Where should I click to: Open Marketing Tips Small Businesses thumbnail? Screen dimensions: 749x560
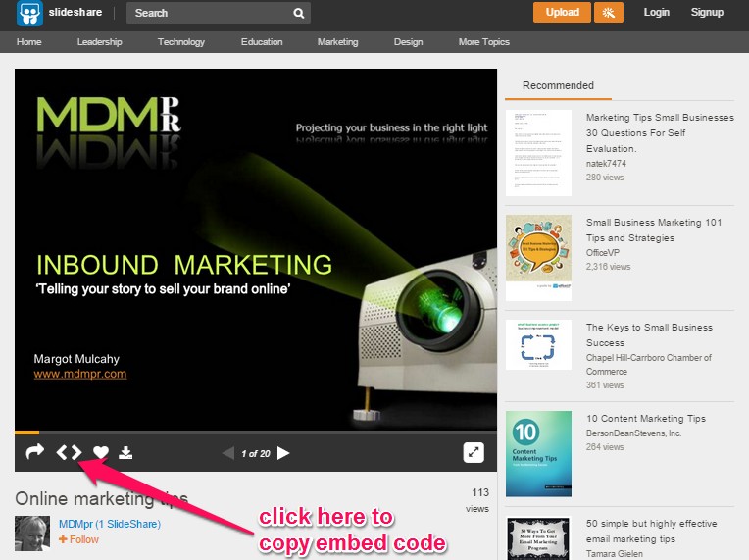coord(538,153)
